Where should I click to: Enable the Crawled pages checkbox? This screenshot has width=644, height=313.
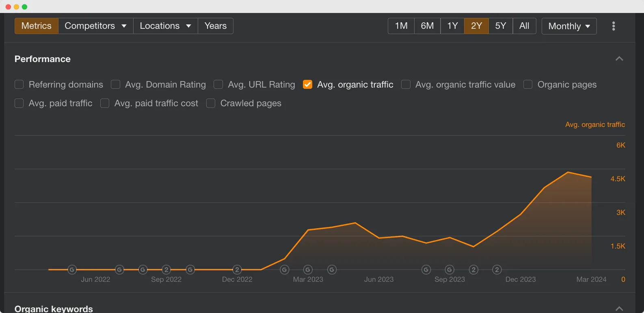coord(211,103)
